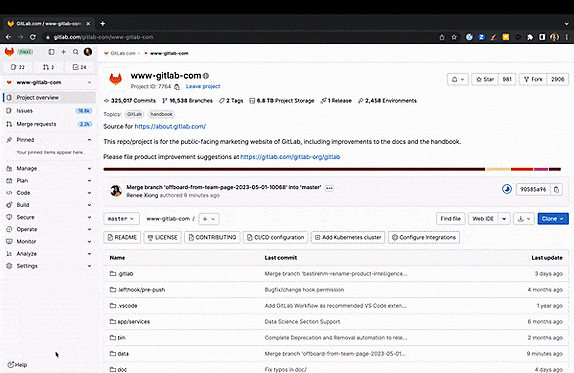The width and height of the screenshot is (574, 373).
Task: Click Configure Integrations button
Action: (424, 238)
